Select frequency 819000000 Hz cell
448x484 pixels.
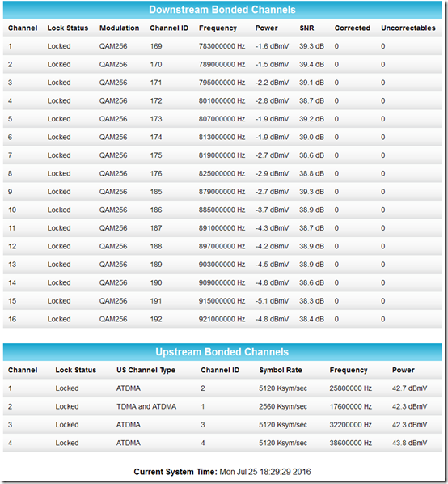pos(222,155)
